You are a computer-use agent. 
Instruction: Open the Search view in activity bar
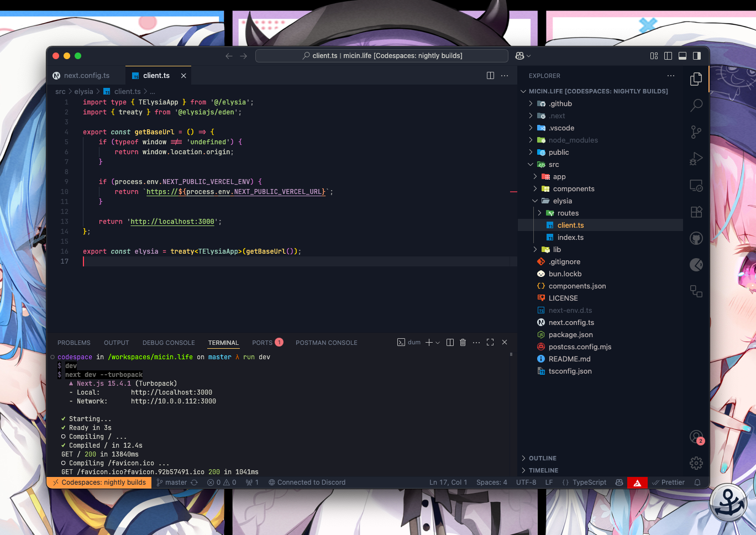(x=696, y=105)
